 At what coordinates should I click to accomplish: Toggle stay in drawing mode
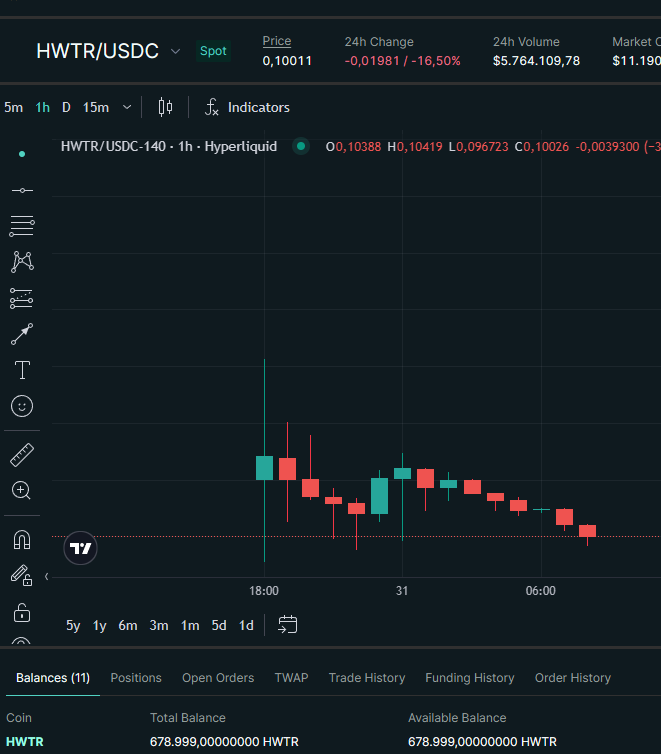[x=22, y=575]
